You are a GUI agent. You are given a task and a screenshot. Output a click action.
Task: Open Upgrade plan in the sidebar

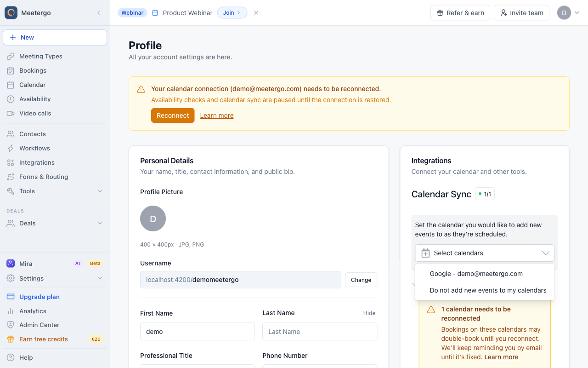click(x=55, y=297)
